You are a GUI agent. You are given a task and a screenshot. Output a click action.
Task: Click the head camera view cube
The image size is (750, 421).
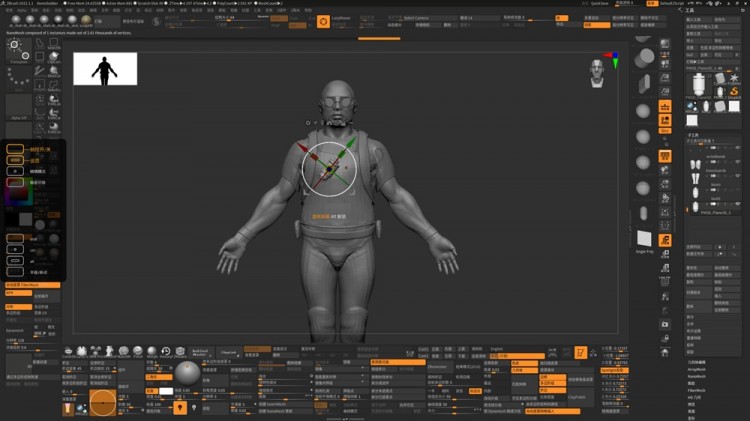click(x=596, y=74)
